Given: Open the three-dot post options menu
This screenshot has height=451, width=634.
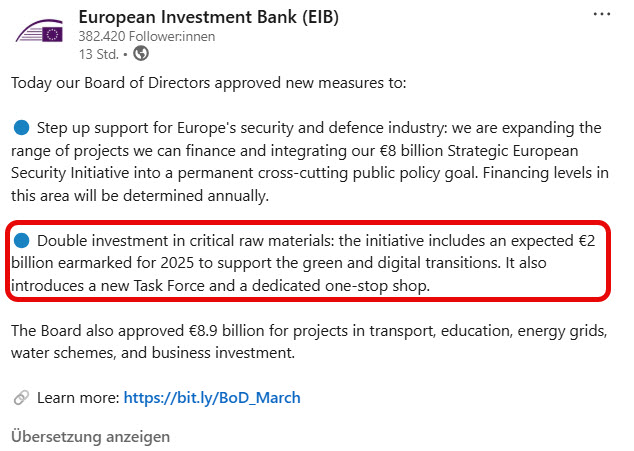Looking at the screenshot, I should coord(602,15).
